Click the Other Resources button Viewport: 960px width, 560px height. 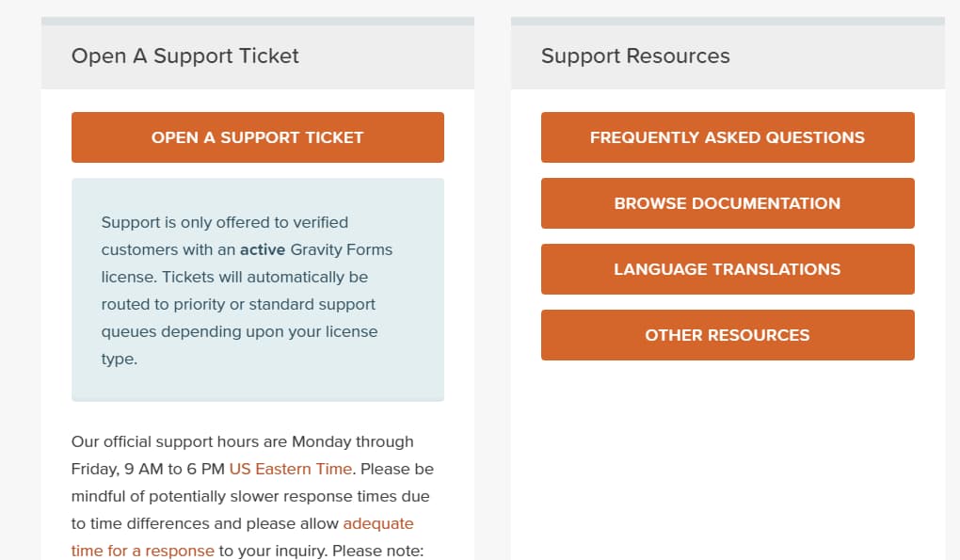[727, 334]
